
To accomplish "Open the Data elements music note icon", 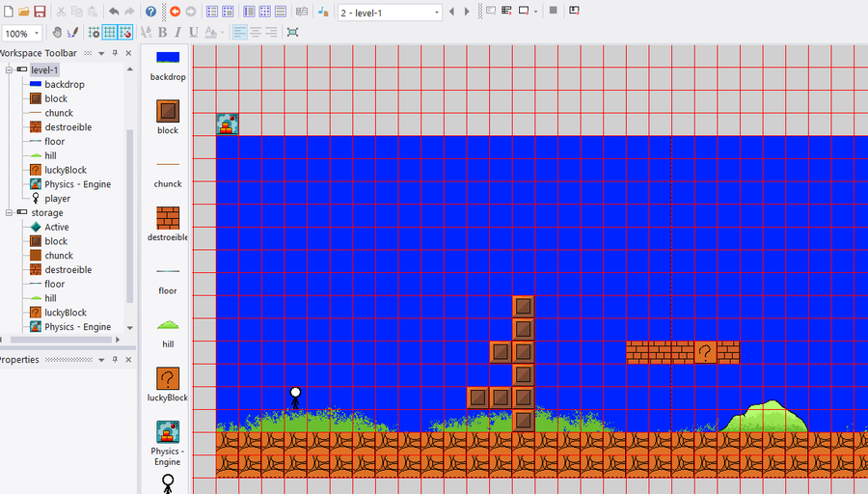I will pos(323,11).
